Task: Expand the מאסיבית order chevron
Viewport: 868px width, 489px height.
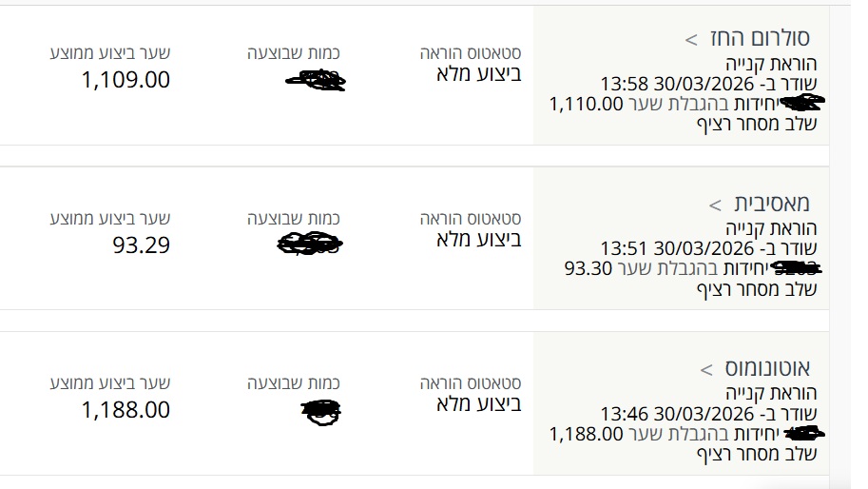Action: [716, 205]
